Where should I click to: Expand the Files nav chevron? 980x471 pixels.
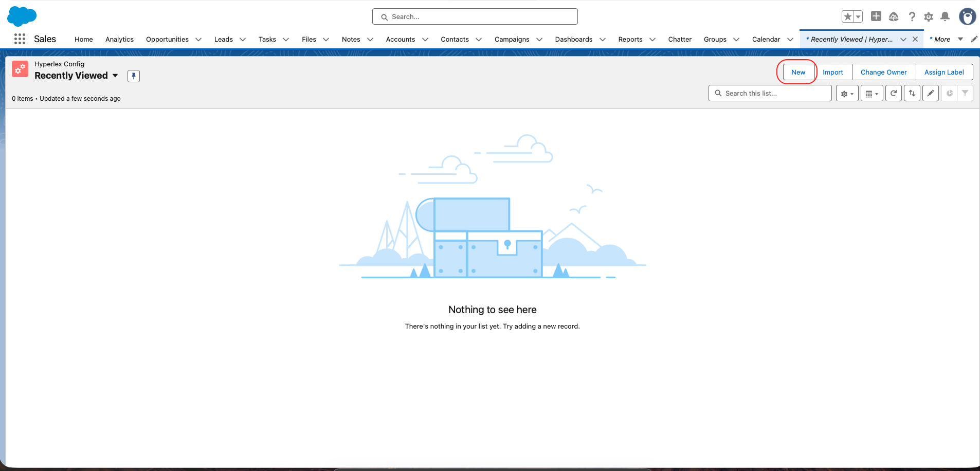click(x=326, y=40)
